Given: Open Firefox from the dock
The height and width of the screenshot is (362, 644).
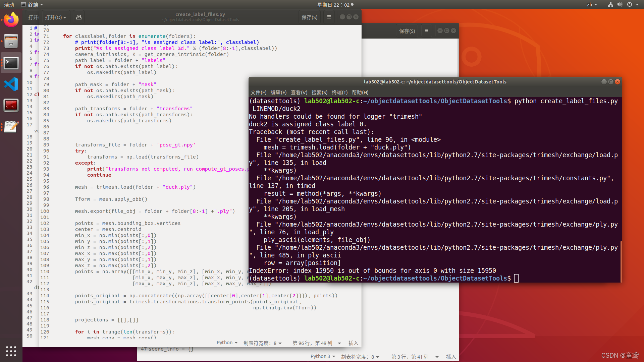Looking at the screenshot, I should click(11, 20).
